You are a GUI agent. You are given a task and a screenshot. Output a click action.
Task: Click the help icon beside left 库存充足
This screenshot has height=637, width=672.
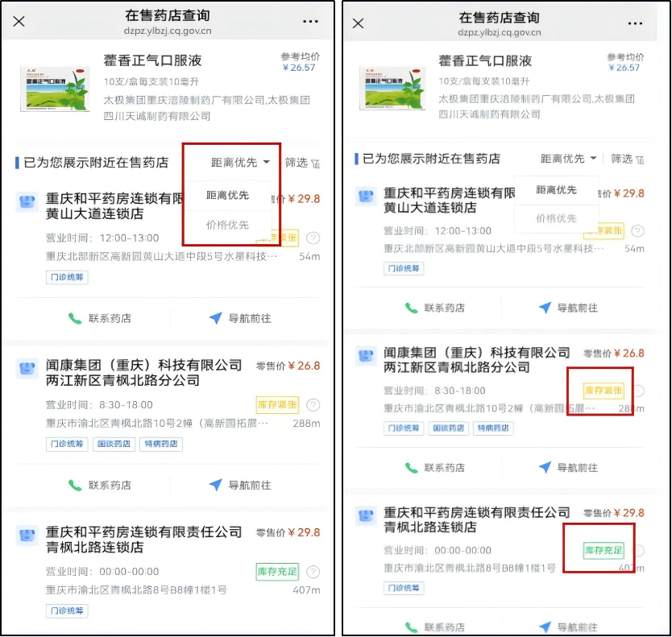(x=313, y=572)
